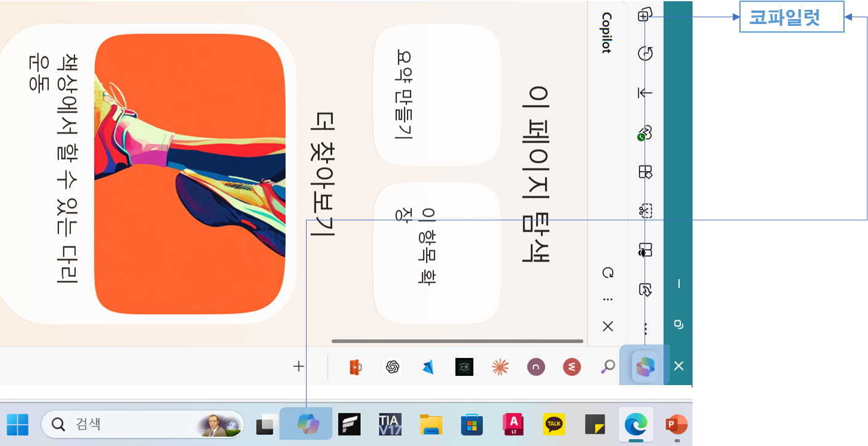Click the Copilot pane title
Image resolution: width=868 pixels, height=446 pixels.
[607, 33]
